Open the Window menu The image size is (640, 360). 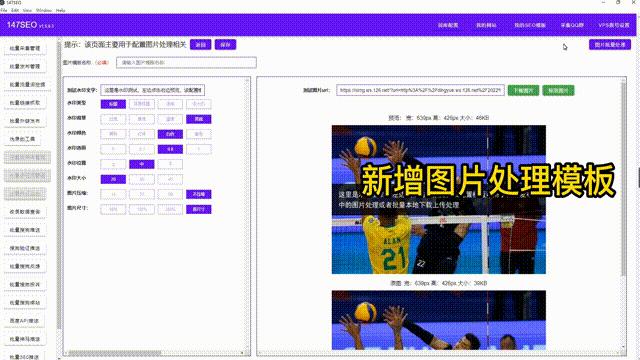[x=44, y=10]
